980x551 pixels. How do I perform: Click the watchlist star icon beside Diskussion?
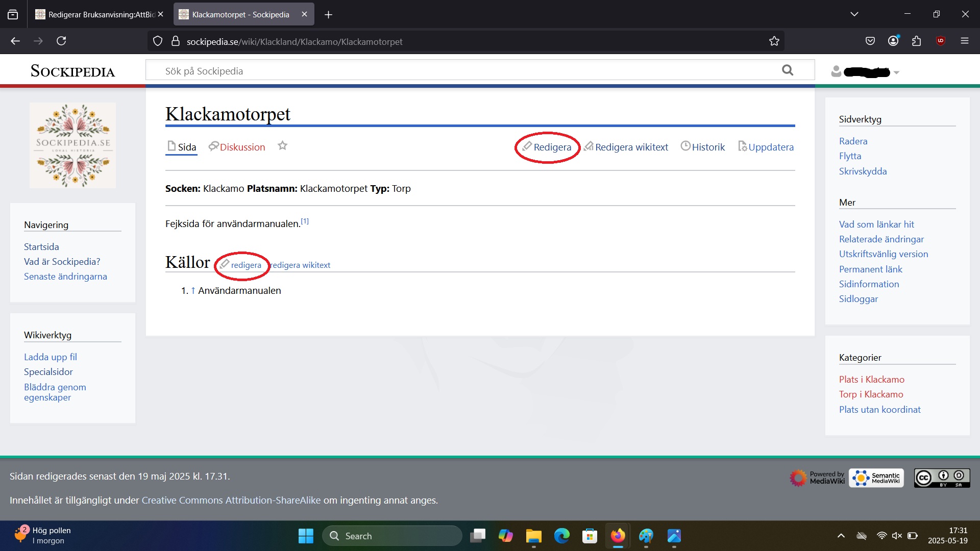[282, 146]
